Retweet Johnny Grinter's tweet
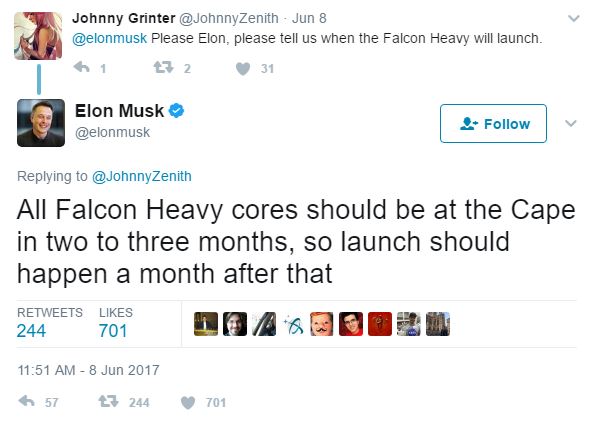607x425 pixels. (163, 68)
